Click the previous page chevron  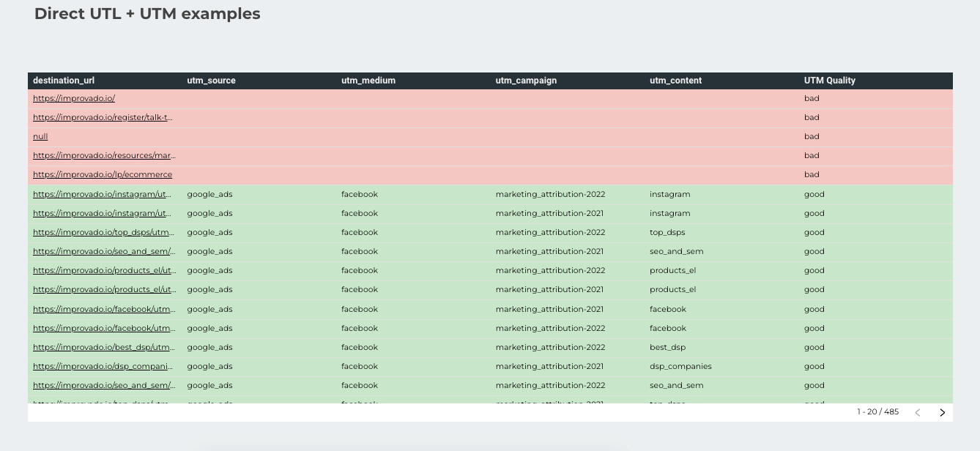click(x=918, y=411)
